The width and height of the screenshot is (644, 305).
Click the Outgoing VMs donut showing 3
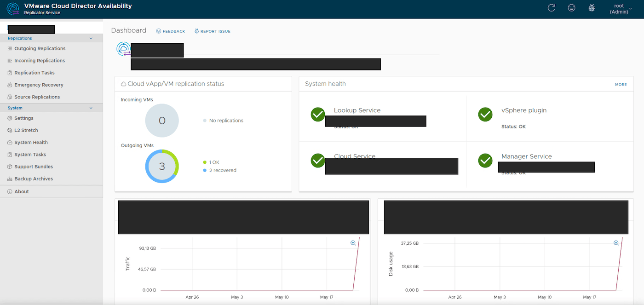click(x=162, y=166)
